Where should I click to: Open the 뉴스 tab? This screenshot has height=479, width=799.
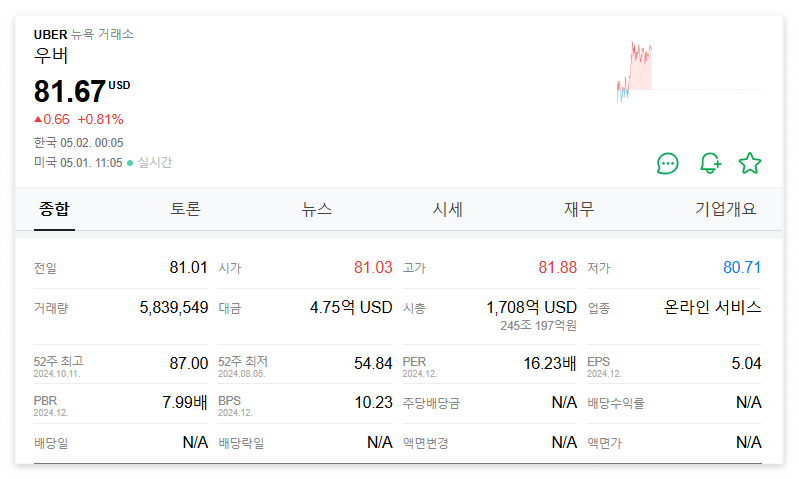tap(316, 209)
